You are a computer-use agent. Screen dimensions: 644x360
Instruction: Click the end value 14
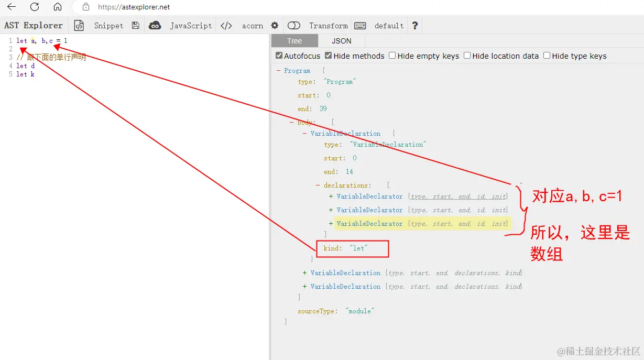pyautogui.click(x=349, y=172)
